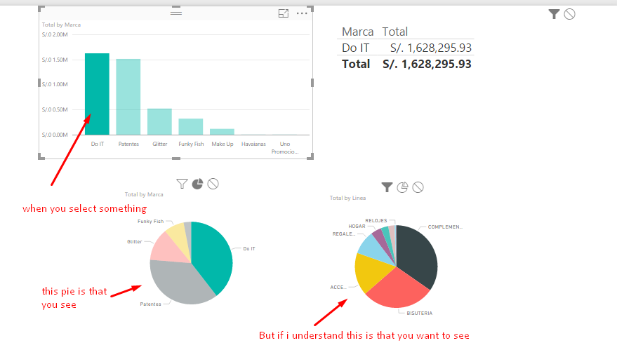Click the Do IT row in table
Screen dimensions: 617x364
406,48
